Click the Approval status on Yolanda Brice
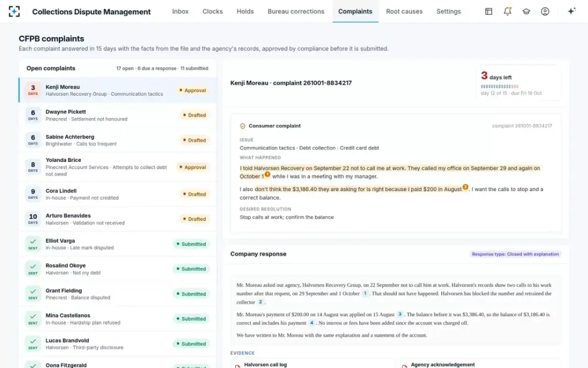Image resolution: width=588 pixels, height=368 pixels. (x=193, y=167)
